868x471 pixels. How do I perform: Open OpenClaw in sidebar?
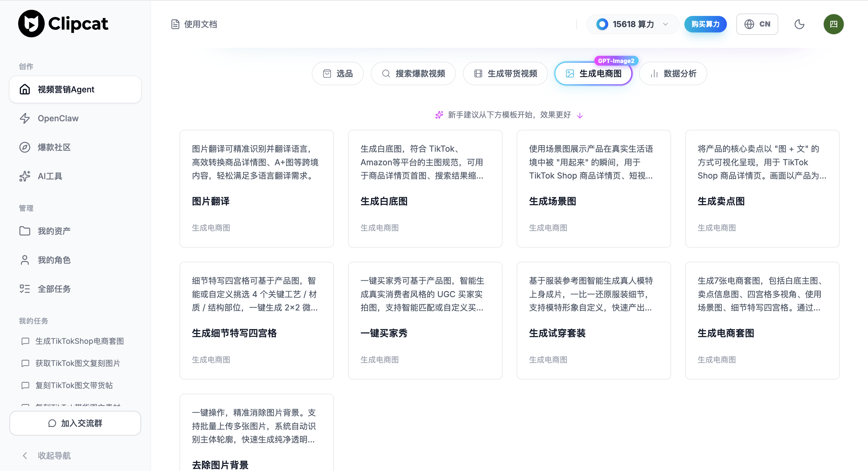pyautogui.click(x=75, y=118)
